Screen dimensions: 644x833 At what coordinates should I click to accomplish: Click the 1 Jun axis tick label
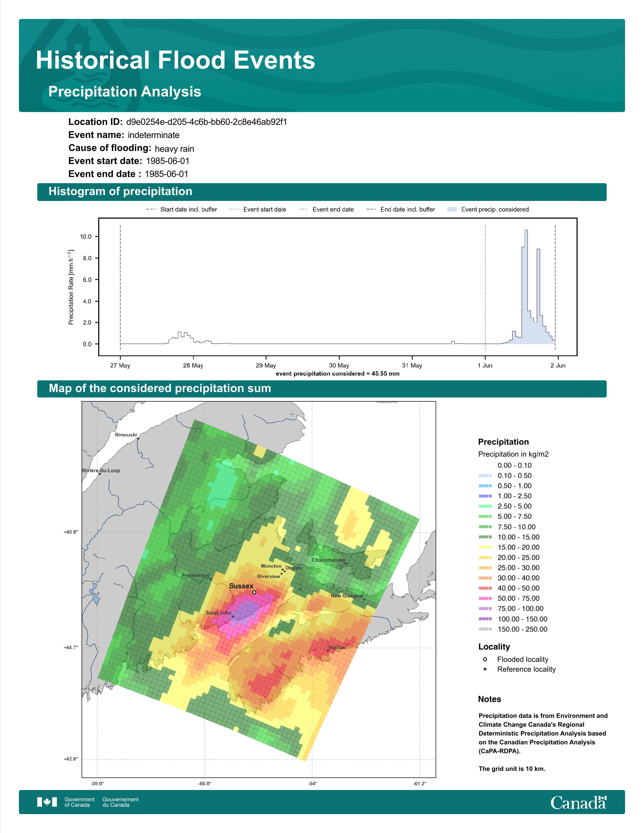[x=485, y=366]
